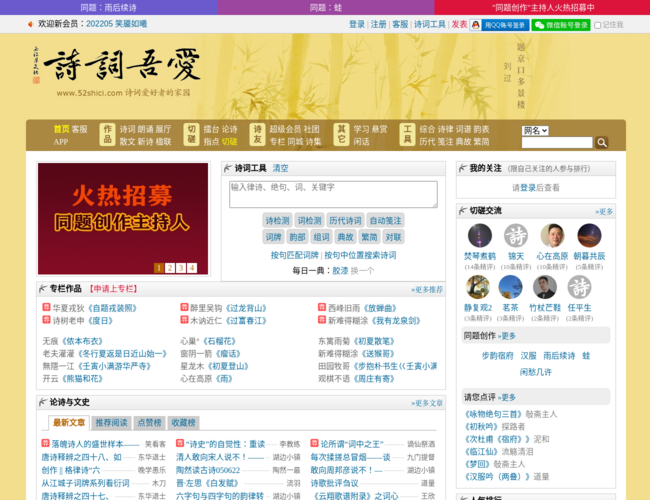The height and width of the screenshot is (500, 650).
Task: Switch to the 推荐阅读 tab
Action: (x=112, y=423)
